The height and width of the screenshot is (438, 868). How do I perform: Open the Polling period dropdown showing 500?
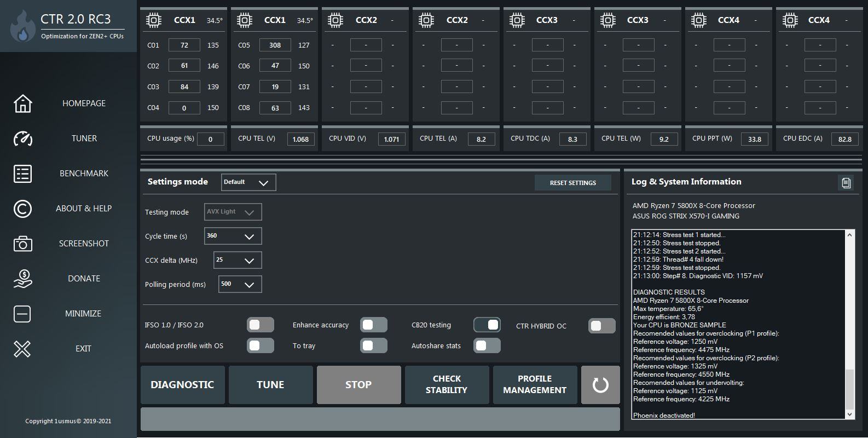[240, 284]
